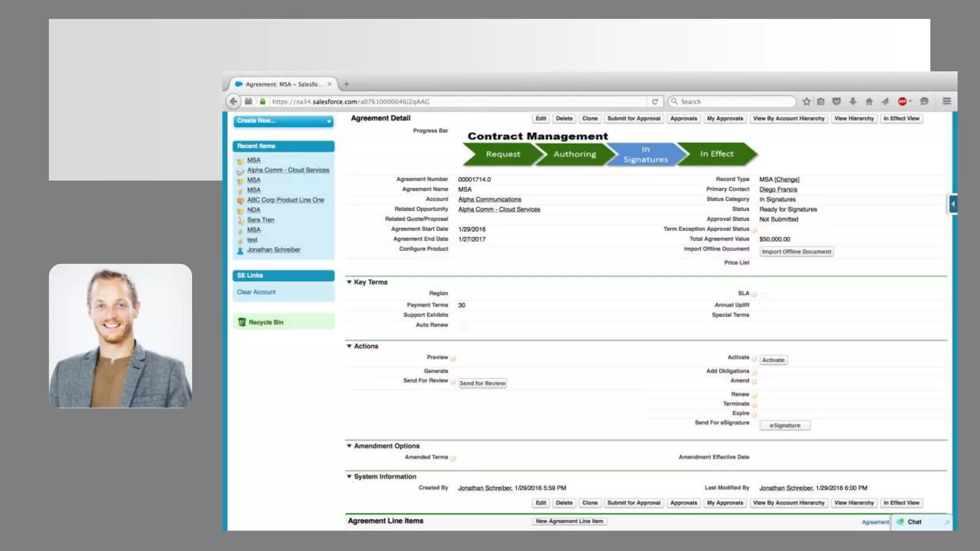
Task: Click the send paper-plane icon in the toolbar
Action: point(885,101)
